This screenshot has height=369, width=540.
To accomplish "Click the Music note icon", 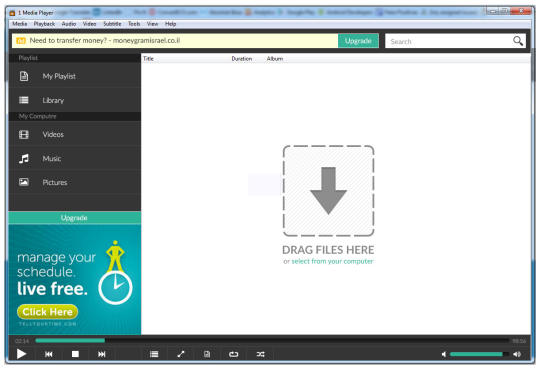I will click(24, 158).
